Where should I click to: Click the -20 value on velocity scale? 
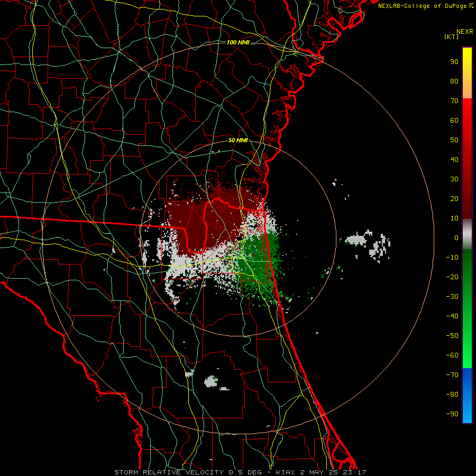point(452,277)
